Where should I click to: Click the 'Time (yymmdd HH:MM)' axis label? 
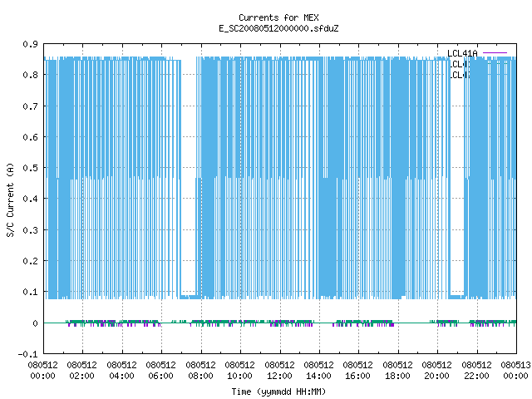click(278, 392)
